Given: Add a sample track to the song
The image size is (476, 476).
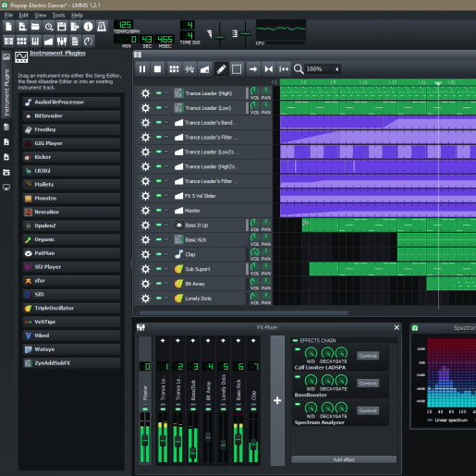Looking at the screenshot, I should (x=189, y=69).
